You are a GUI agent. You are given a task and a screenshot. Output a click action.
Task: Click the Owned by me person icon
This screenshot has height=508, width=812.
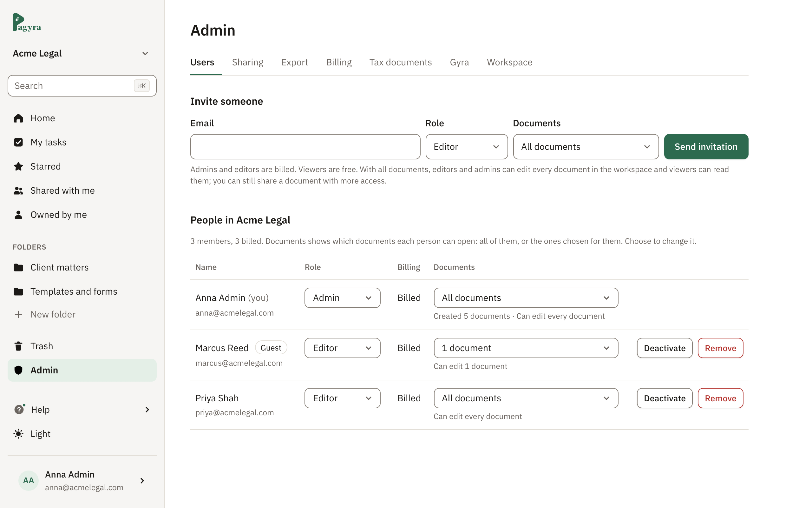[x=18, y=215]
